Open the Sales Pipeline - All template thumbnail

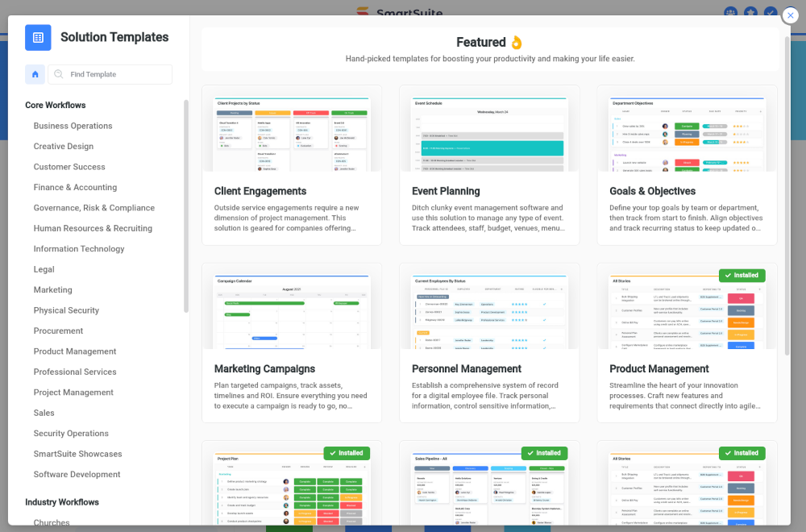(x=489, y=488)
